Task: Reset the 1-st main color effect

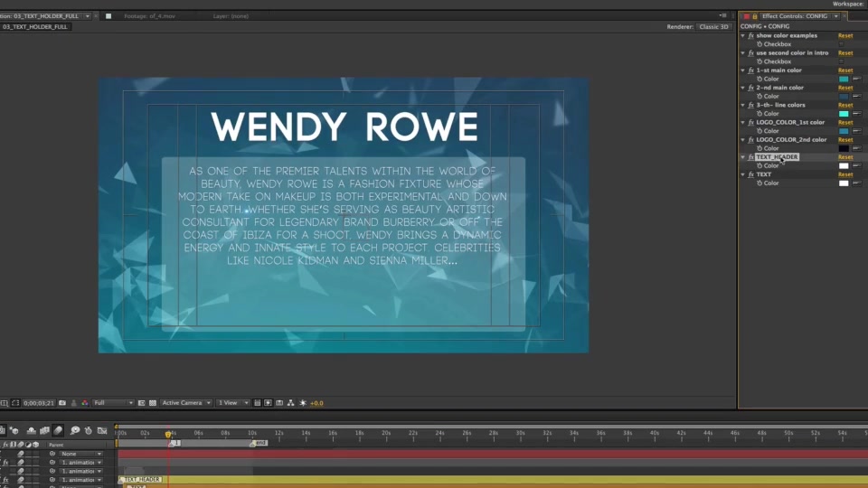Action: [x=845, y=70]
